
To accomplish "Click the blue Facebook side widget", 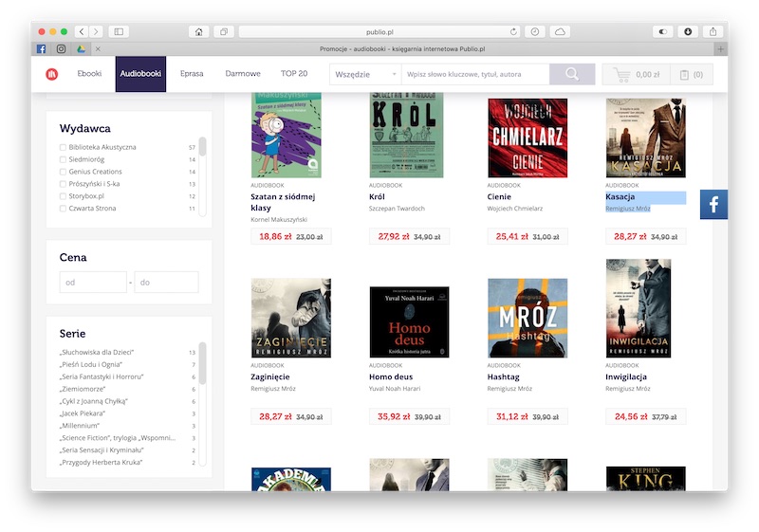I will coord(713,205).
